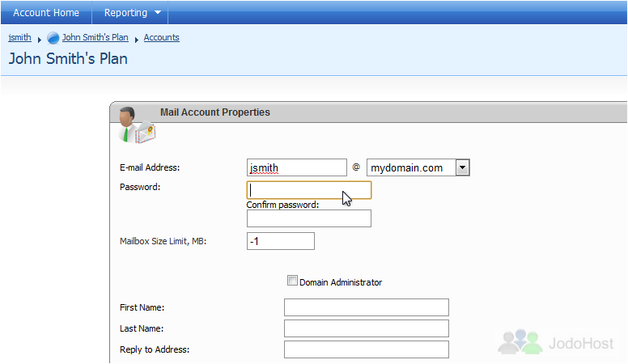This screenshot has height=364, width=628.
Task: Focus the First Name text box
Action: point(367,307)
